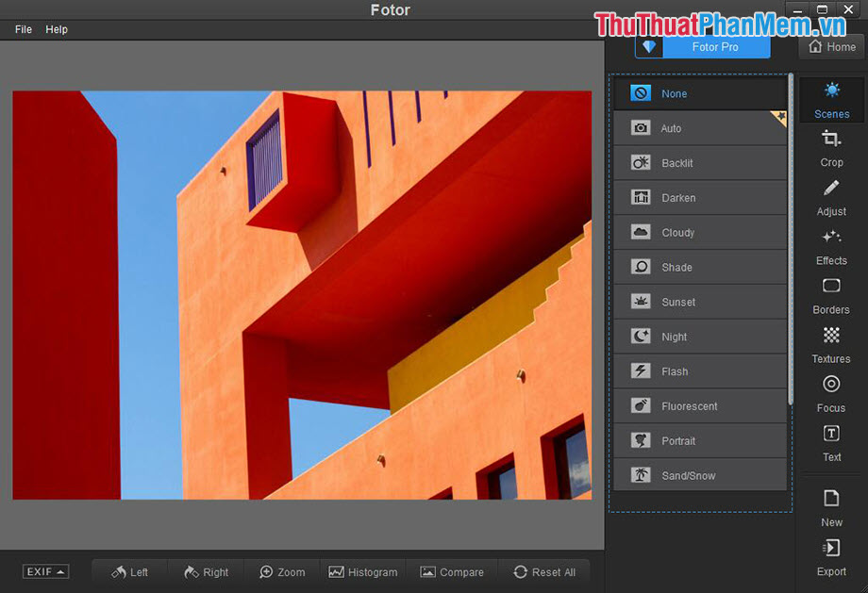The width and height of the screenshot is (868, 593).
Task: Open the Textures panel
Action: tap(830, 346)
